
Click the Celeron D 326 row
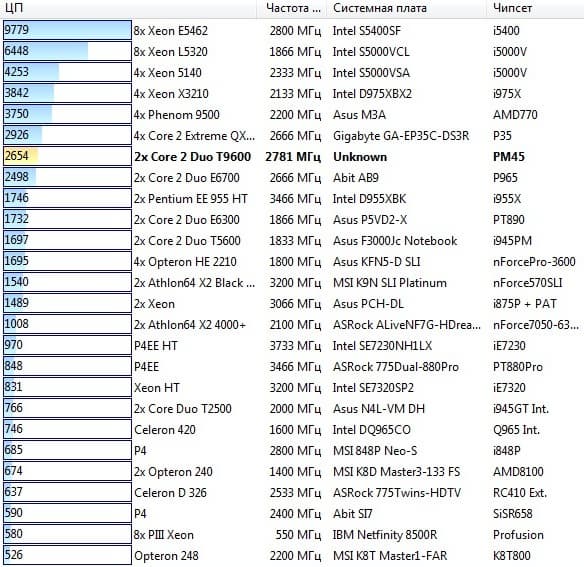pyautogui.click(x=292, y=492)
